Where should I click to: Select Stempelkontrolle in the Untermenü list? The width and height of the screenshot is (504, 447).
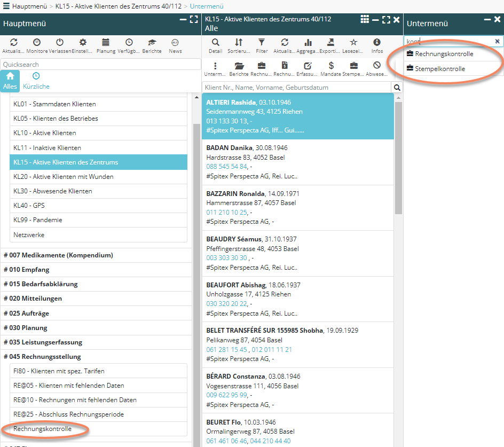click(x=440, y=69)
